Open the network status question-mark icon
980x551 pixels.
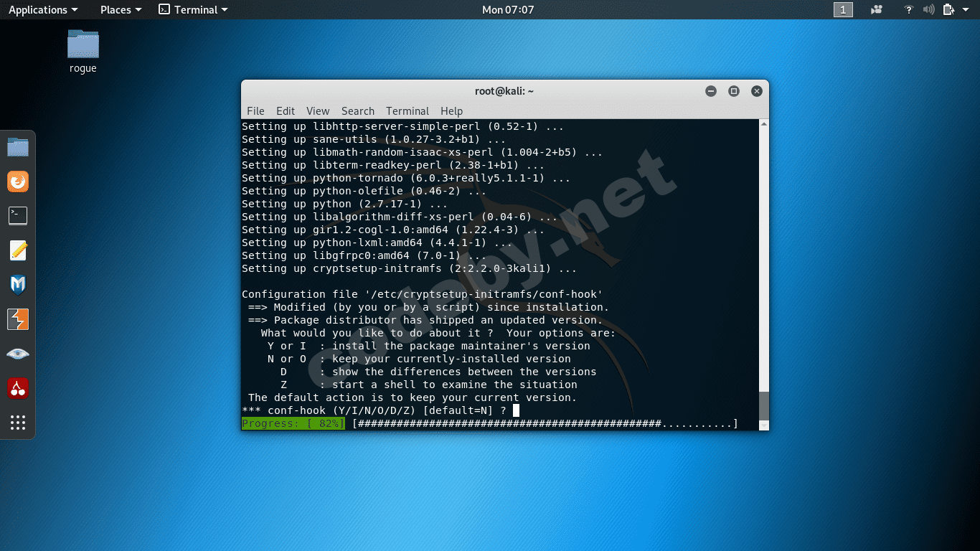pos(909,9)
